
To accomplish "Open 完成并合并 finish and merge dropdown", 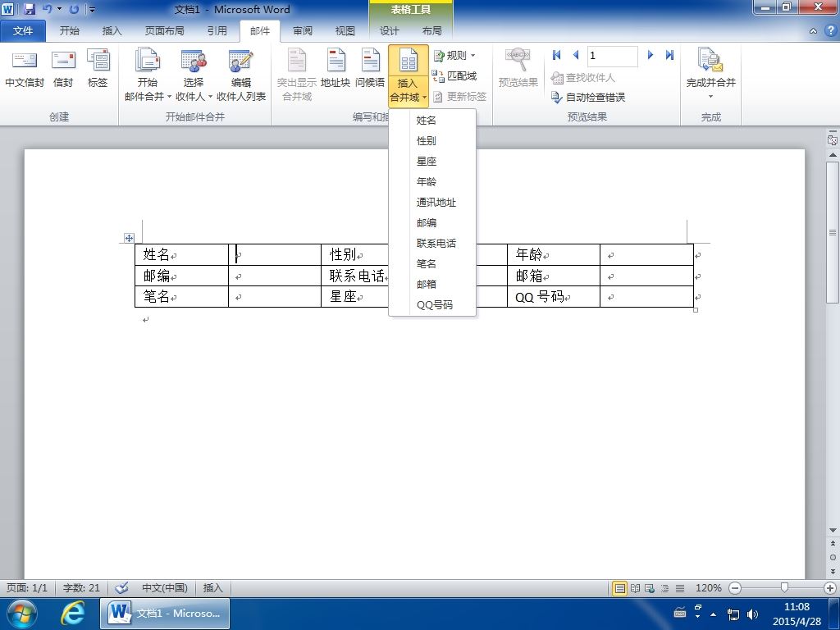I will pyautogui.click(x=711, y=75).
